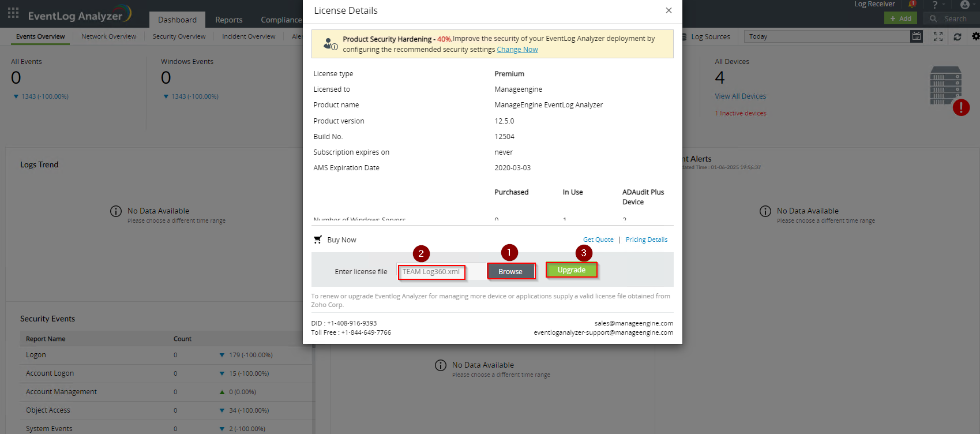Follow the Change Now link
Screen dimensions: 980x434
[517, 50]
